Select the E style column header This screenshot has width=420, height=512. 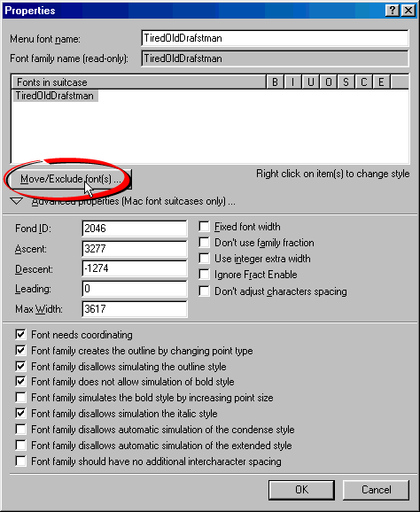[x=381, y=82]
